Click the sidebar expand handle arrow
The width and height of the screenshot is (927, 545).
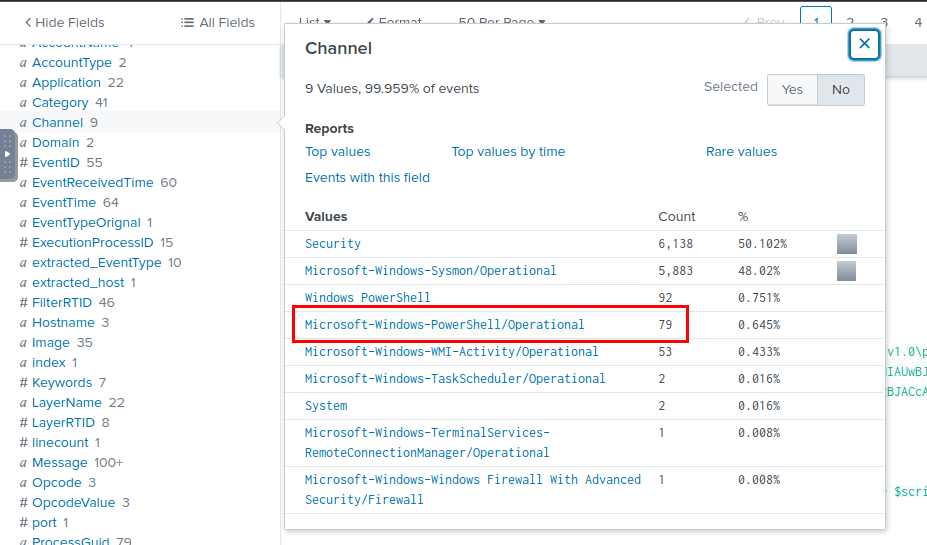click(8, 154)
